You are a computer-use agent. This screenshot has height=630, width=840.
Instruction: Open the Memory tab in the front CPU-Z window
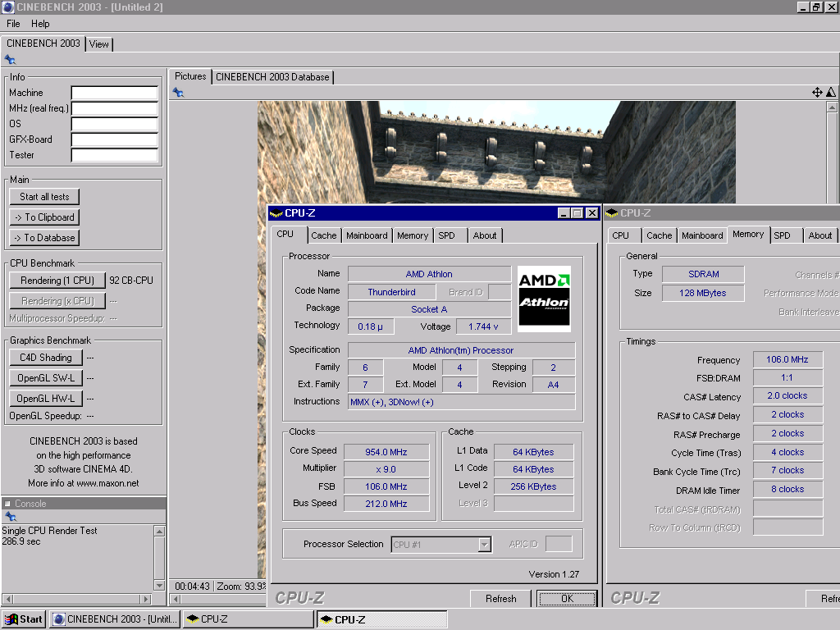[x=413, y=235]
